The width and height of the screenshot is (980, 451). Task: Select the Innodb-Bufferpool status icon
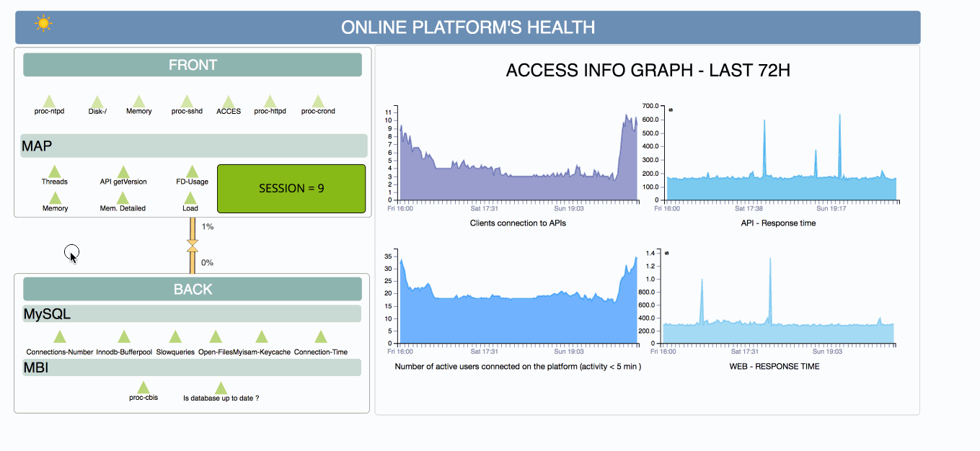pos(124,336)
